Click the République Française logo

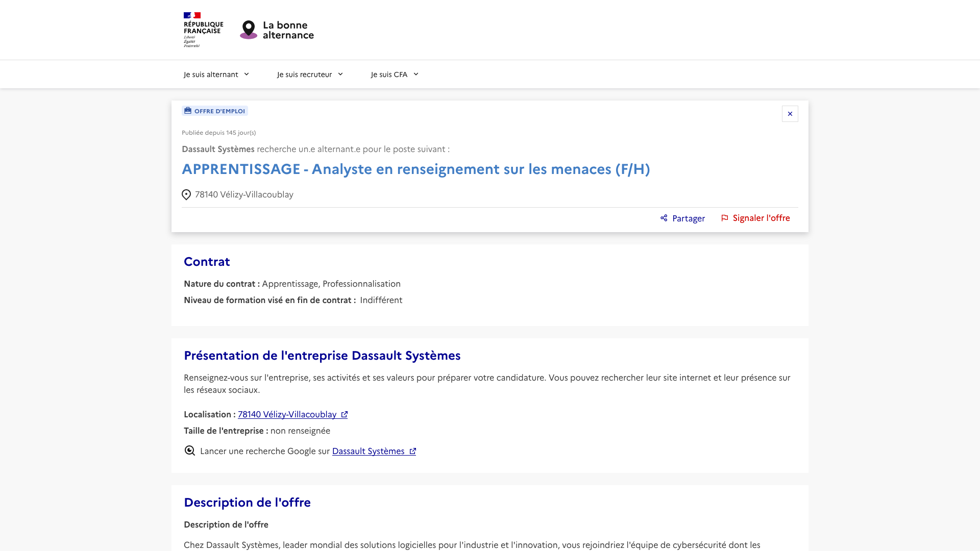coord(203,30)
